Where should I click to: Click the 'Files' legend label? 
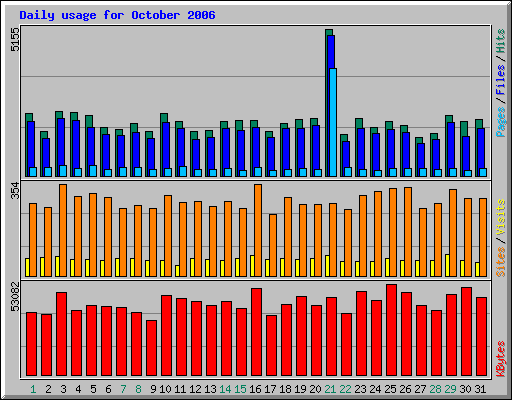coord(501,80)
